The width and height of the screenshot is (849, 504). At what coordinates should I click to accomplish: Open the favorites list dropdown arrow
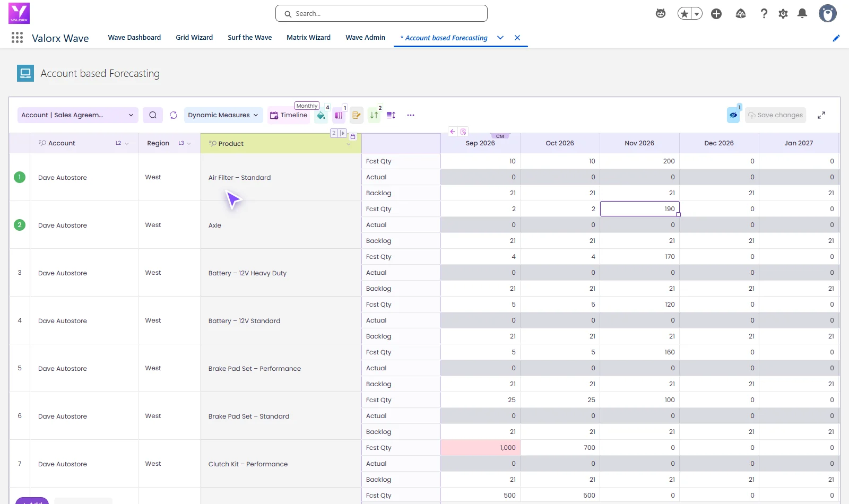pyautogui.click(x=697, y=14)
